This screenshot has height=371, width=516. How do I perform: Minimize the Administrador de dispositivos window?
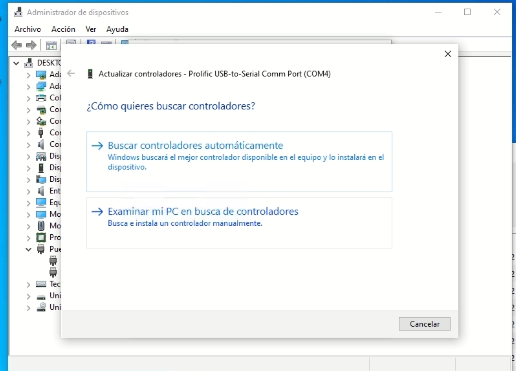pyautogui.click(x=438, y=12)
